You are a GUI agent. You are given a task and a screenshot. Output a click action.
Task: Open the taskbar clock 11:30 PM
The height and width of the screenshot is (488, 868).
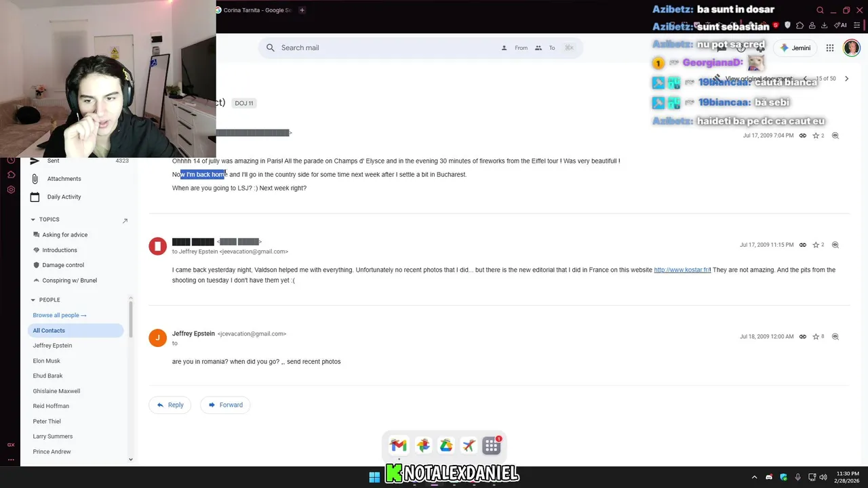tap(848, 477)
